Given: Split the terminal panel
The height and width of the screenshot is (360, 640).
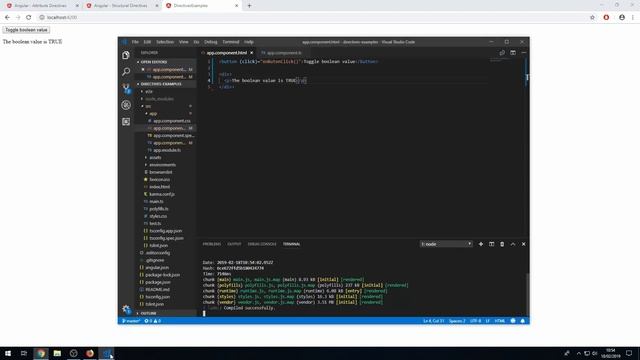Looking at the screenshot, I should coord(491,244).
